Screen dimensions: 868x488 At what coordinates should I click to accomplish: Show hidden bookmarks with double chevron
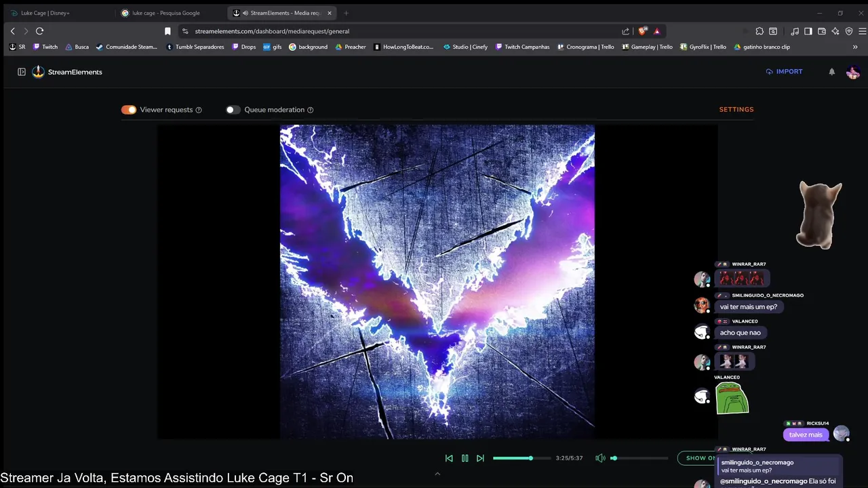[x=855, y=47]
